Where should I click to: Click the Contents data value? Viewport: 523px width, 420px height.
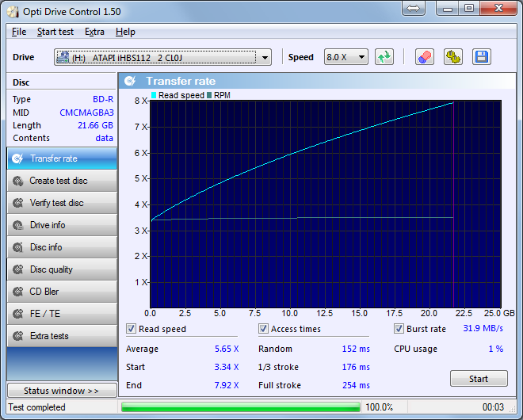tap(104, 138)
